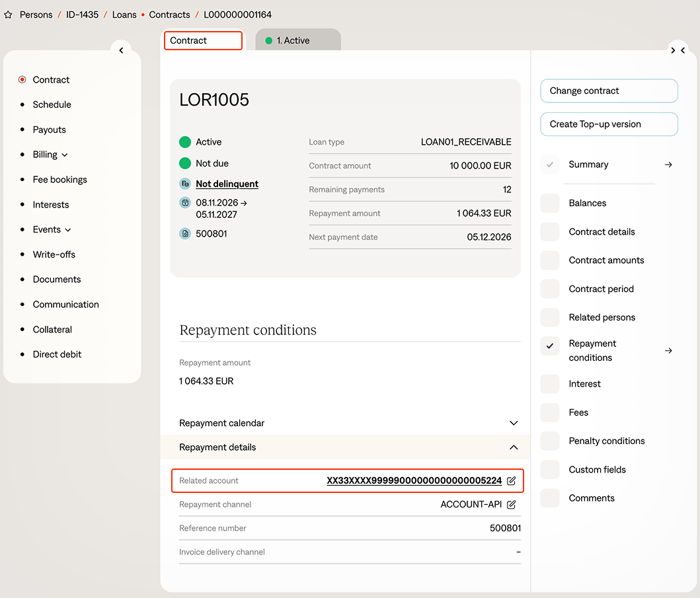Expand the Repayment calendar section
This screenshot has width=700, height=598.
click(x=513, y=423)
